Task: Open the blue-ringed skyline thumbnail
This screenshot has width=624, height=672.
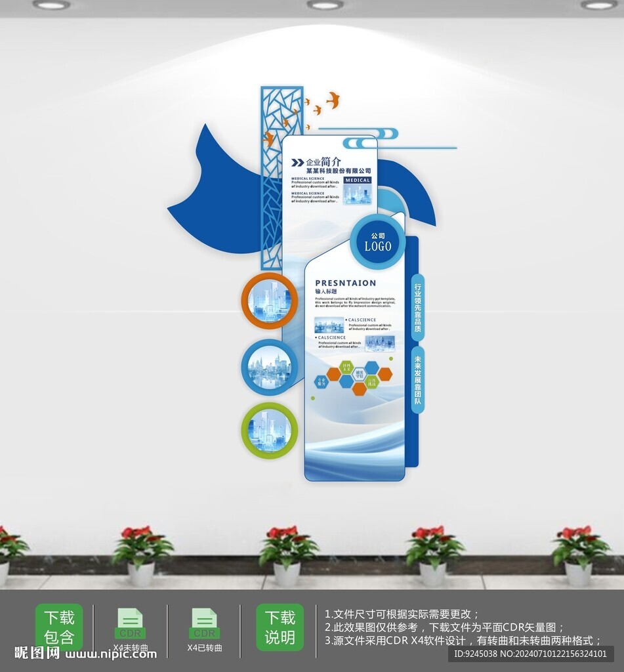Action: [x=269, y=366]
